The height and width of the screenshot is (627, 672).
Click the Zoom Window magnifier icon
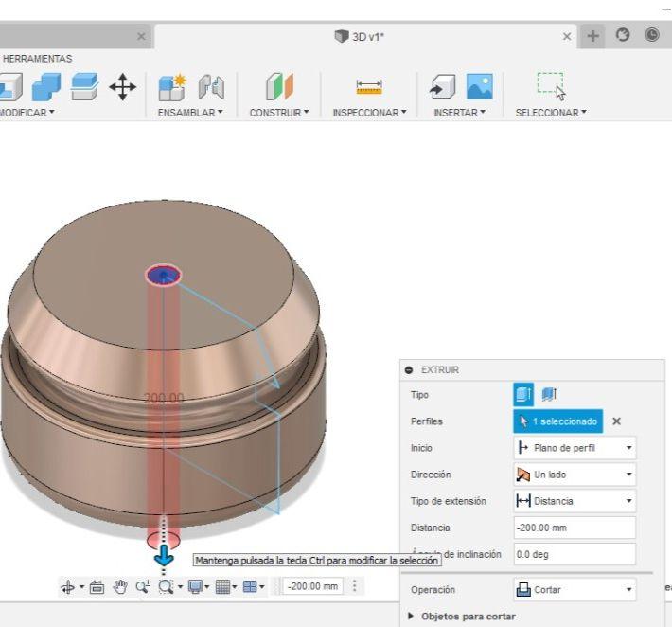pos(166,586)
